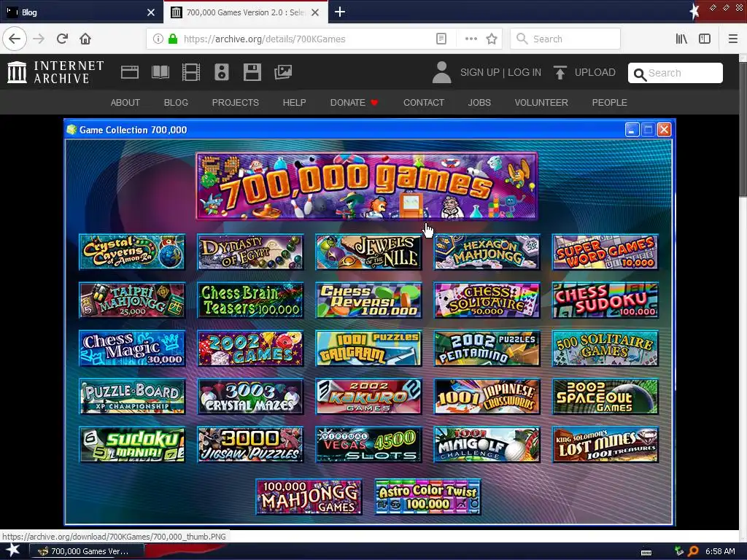This screenshot has height=560, width=747.
Task: Open the BLOG menu item
Action: (x=176, y=102)
